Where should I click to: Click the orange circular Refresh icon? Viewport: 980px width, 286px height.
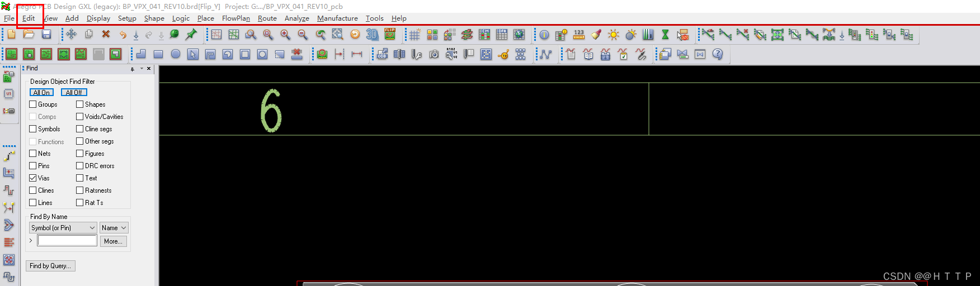click(355, 35)
